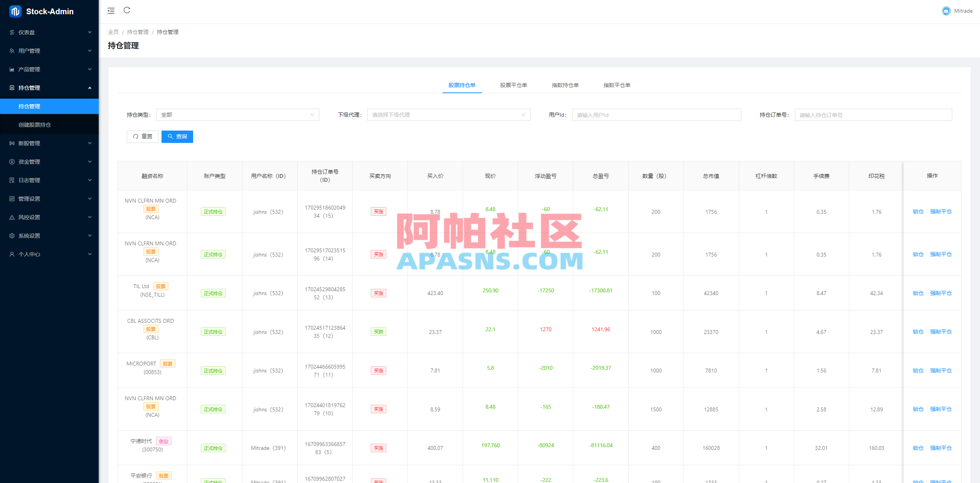Viewport: 980px width, 483px height.
Task: Collapse the expanded 持仓管理 menu
Action: [89, 87]
